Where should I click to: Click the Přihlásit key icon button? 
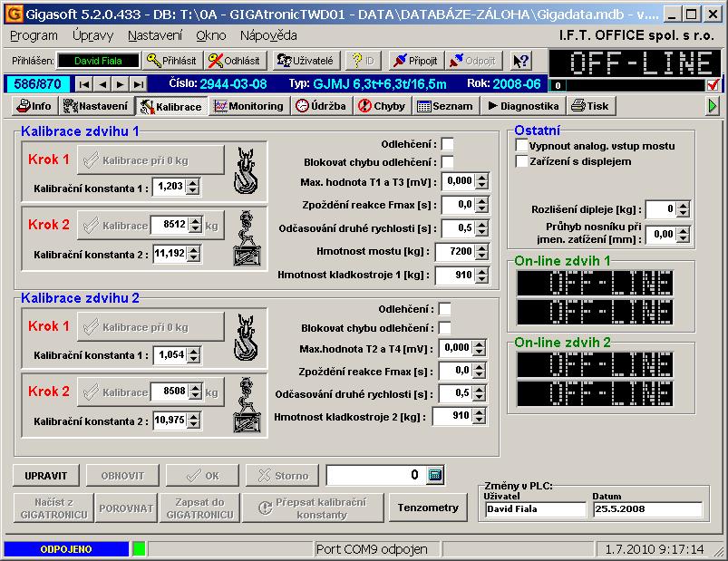(172, 61)
